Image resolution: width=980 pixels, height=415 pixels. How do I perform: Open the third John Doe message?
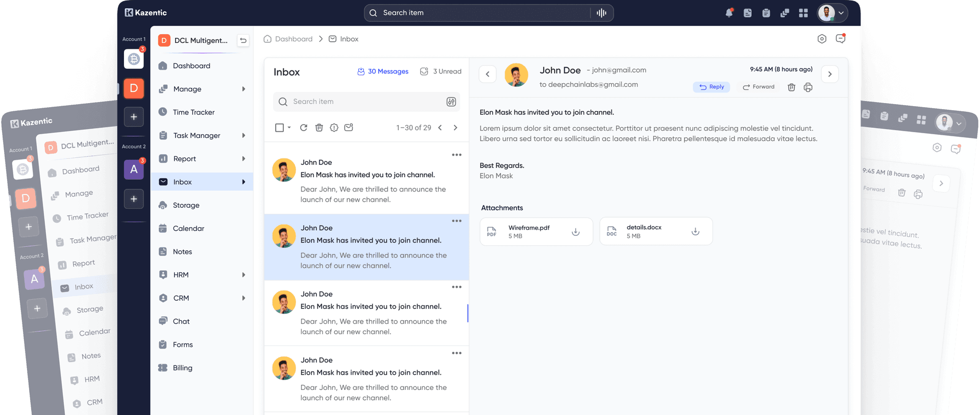point(366,313)
